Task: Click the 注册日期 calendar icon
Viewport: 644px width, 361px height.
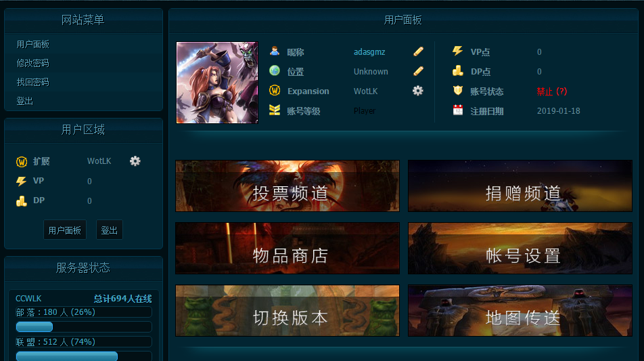Action: [458, 110]
